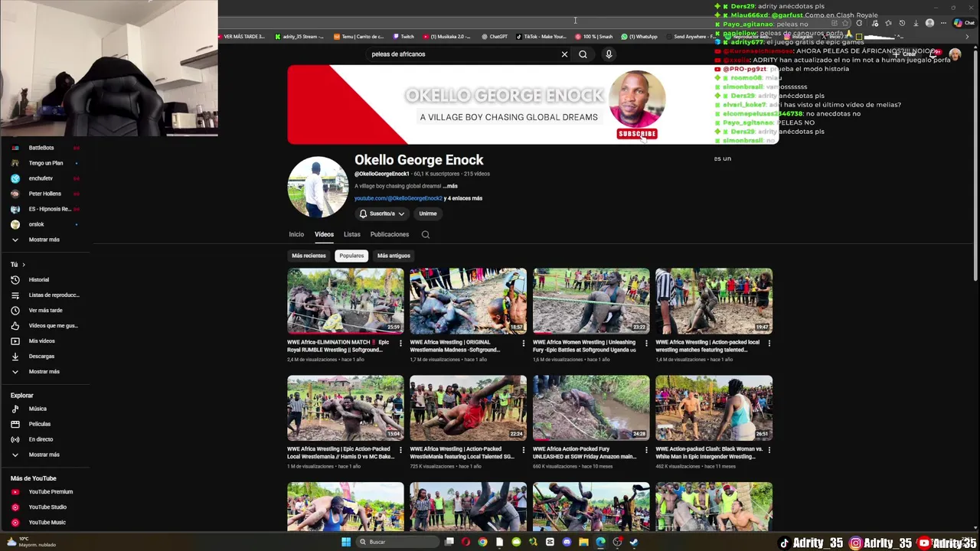Image resolution: width=980 pixels, height=551 pixels.
Task: Open the channel youtube.com link
Action: coord(398,198)
